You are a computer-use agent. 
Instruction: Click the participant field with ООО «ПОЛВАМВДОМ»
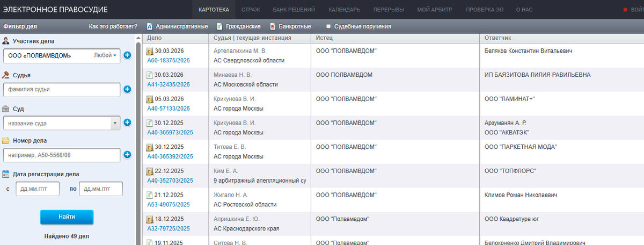[61, 55]
